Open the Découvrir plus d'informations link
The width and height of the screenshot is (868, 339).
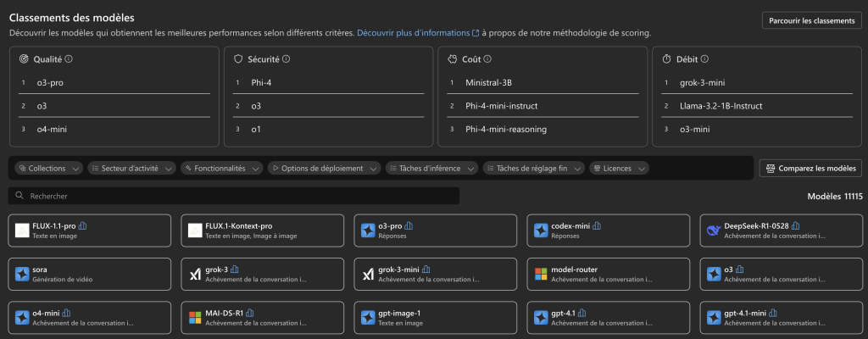pyautogui.click(x=418, y=33)
